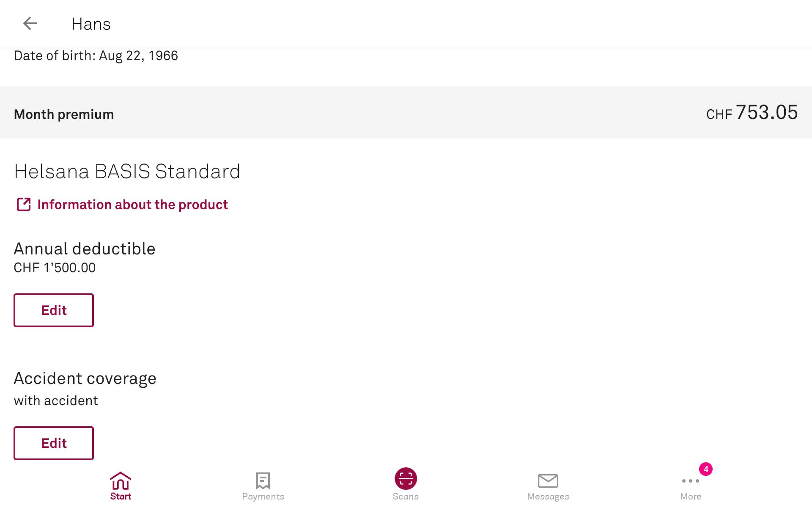Screen dimensions: 812x508
Task: Tap the More three-dots icon
Action: click(690, 481)
